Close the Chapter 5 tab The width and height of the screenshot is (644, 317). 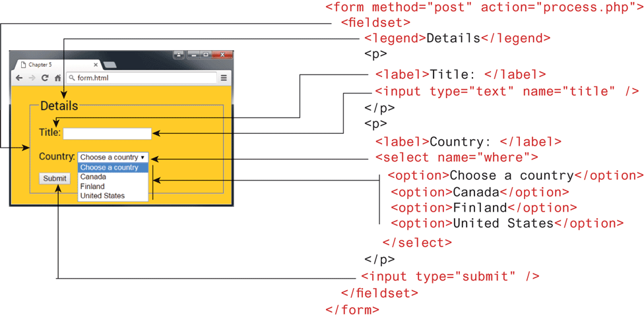(96, 65)
